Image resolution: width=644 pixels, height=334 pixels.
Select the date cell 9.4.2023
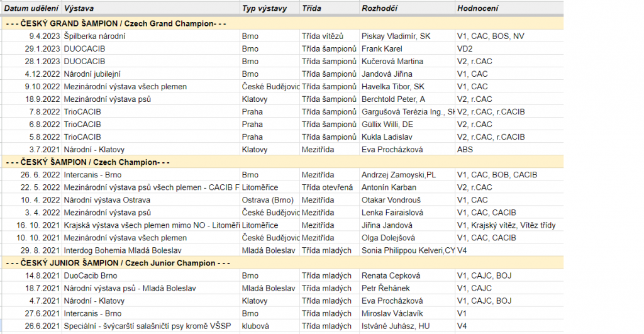click(32, 36)
